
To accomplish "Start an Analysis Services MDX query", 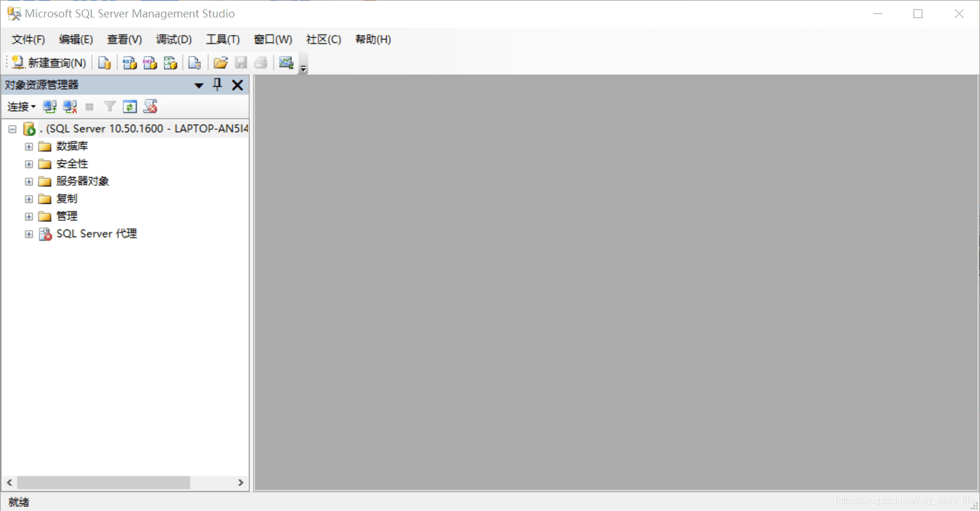I will (129, 62).
